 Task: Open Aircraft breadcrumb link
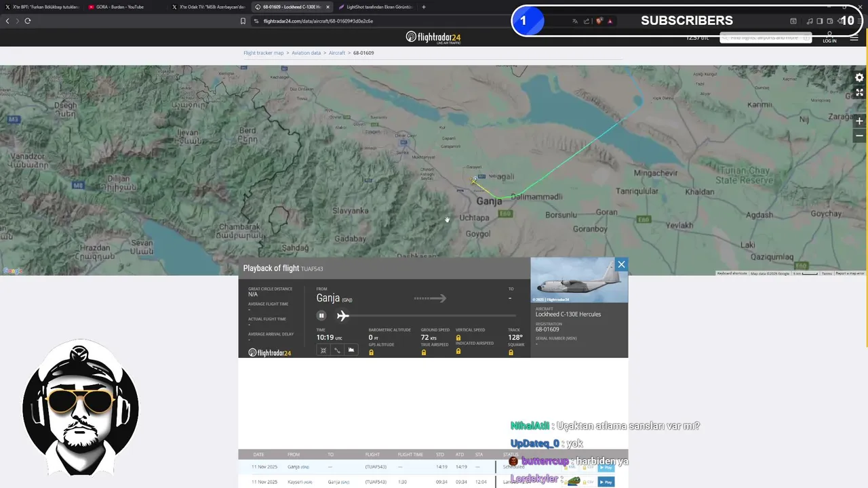click(337, 53)
